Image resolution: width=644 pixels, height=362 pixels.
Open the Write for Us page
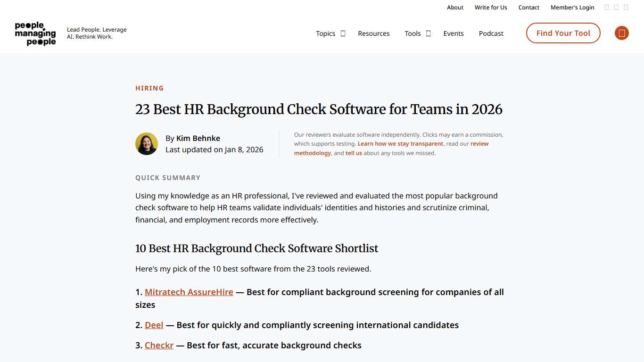click(491, 7)
